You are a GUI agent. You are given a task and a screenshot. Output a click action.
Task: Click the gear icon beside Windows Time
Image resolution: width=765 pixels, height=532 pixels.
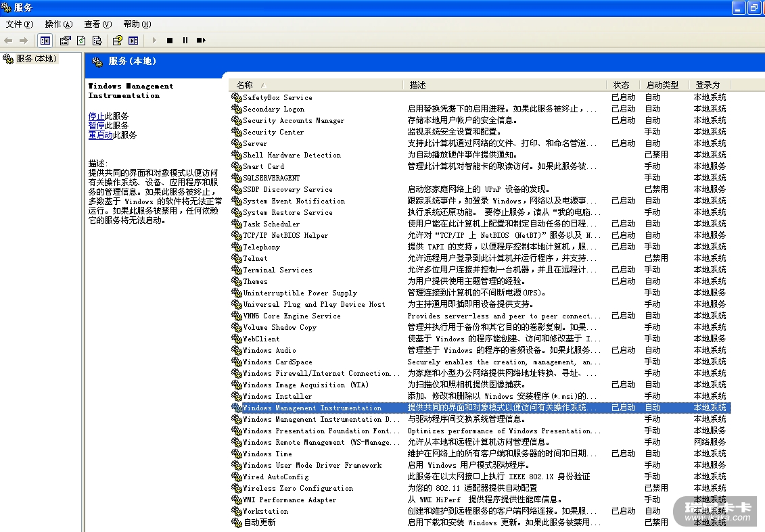pos(237,454)
